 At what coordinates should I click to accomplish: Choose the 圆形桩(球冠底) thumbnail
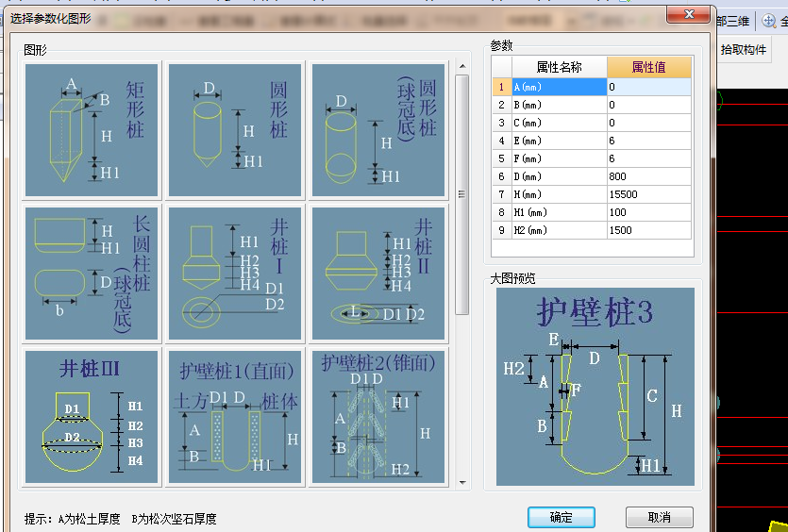tap(378, 130)
